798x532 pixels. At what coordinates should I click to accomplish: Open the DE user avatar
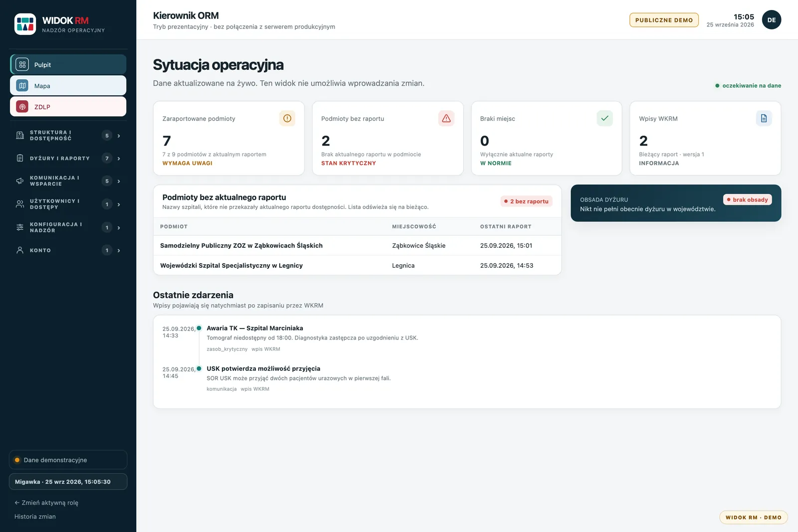click(x=772, y=20)
